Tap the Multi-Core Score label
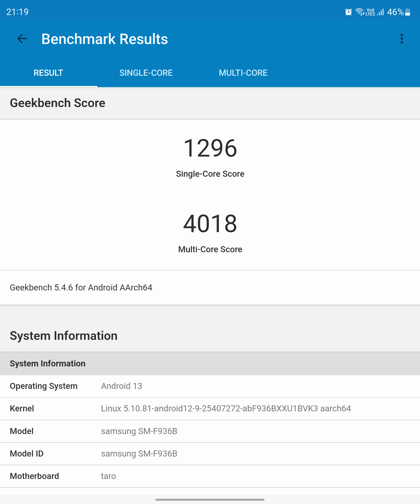420x504 pixels. pyautogui.click(x=210, y=249)
